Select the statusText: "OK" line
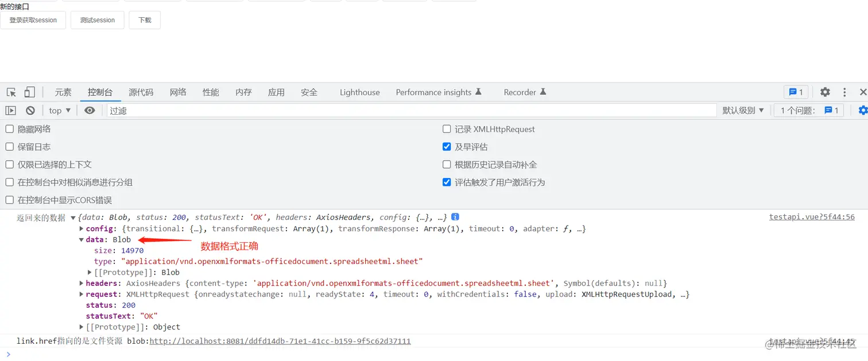Screen dimensions: 868x361 122,316
